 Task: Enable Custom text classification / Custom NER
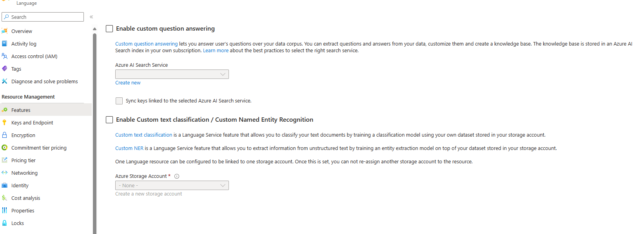click(109, 119)
